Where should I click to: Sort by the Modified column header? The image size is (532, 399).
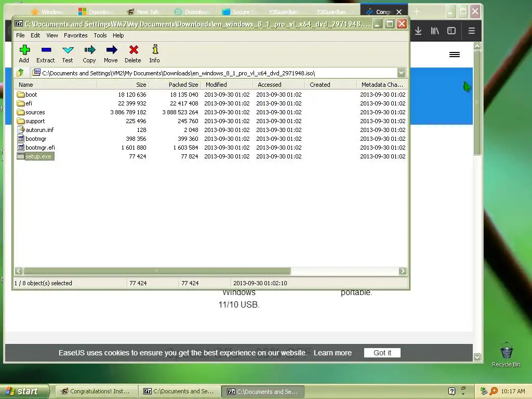[x=227, y=85]
